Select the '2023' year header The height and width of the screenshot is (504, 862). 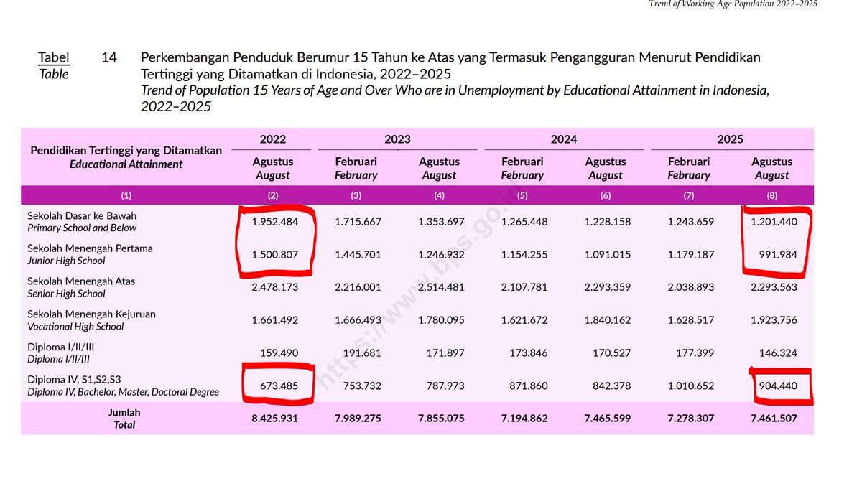397,139
